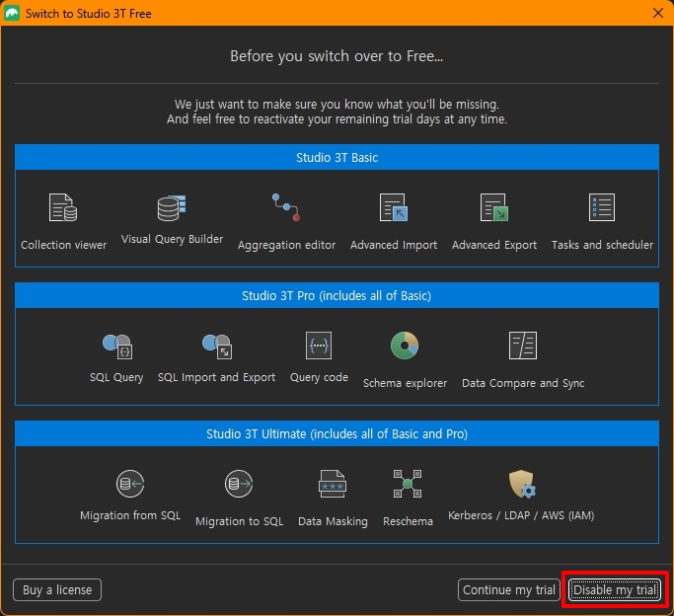674x616 pixels.
Task: Click the Tasks and scheduler icon
Action: 602,207
